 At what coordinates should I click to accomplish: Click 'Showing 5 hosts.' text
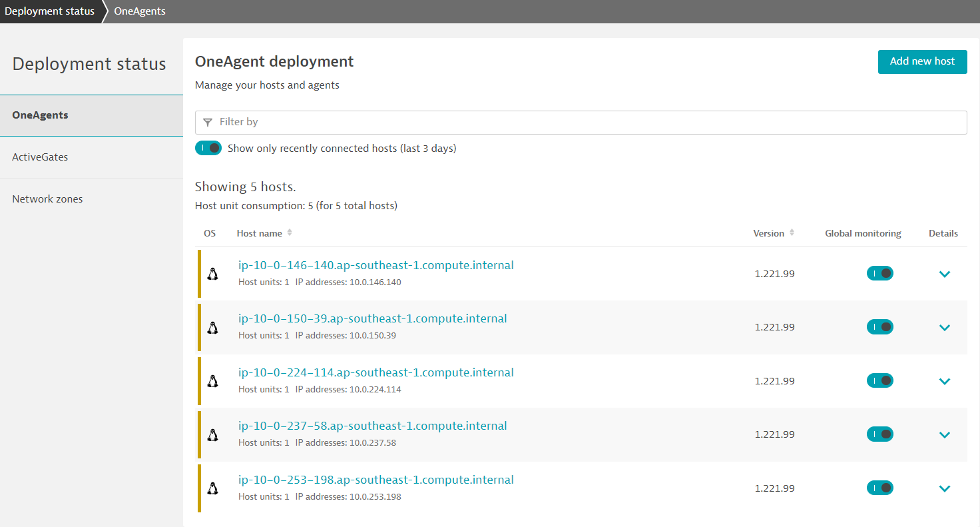click(x=246, y=187)
